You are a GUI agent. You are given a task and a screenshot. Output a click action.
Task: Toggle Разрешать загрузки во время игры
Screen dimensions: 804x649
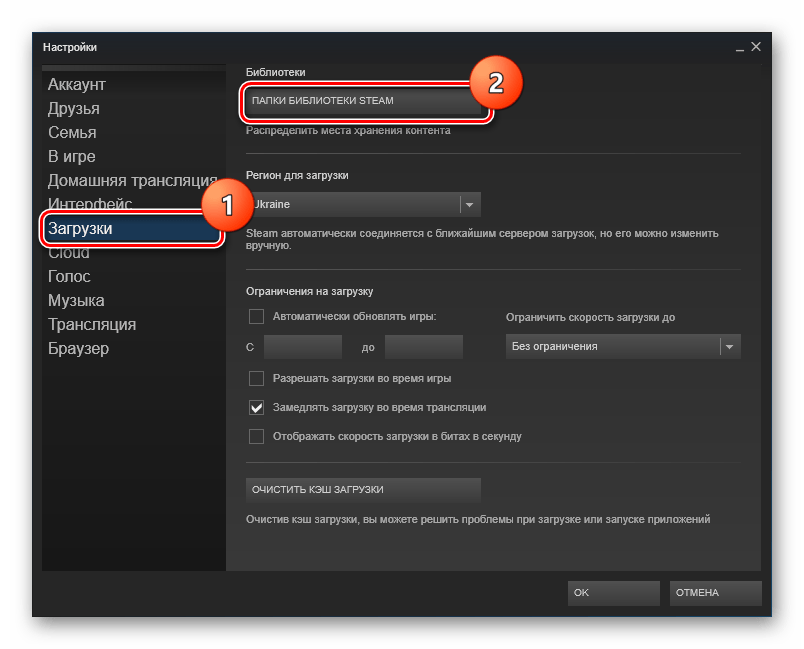pyautogui.click(x=256, y=379)
